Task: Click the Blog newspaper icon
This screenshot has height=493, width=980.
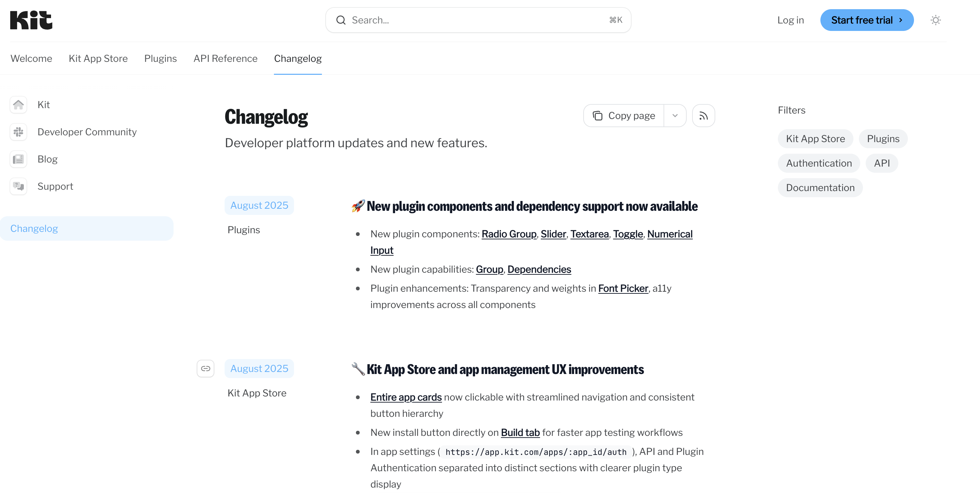Action: pyautogui.click(x=18, y=159)
